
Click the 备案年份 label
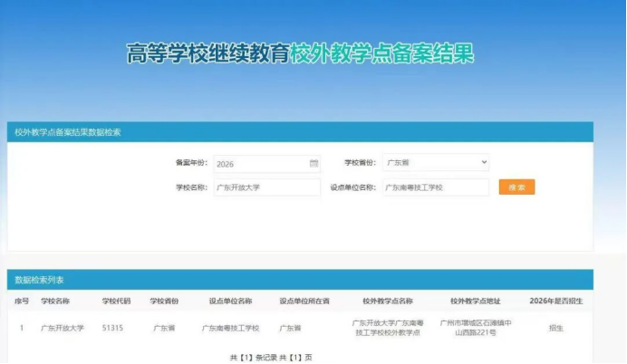tap(191, 163)
